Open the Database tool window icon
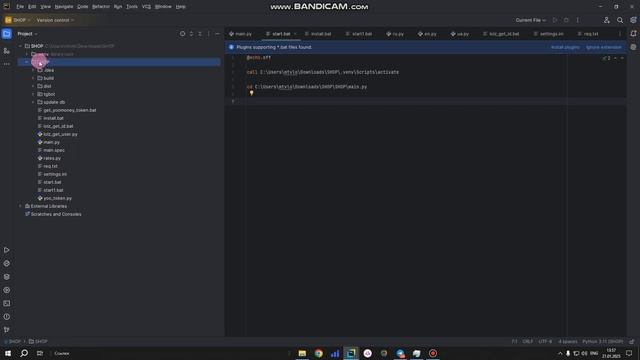 [633, 47]
